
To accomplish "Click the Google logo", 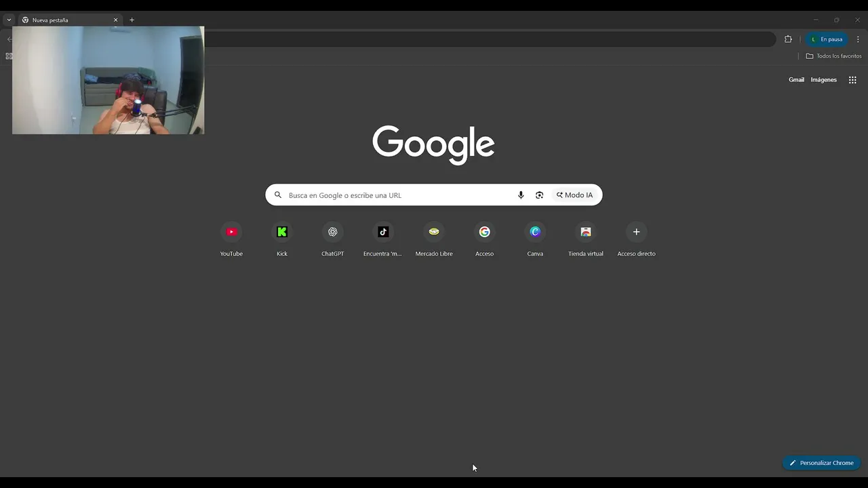I will coord(433,144).
